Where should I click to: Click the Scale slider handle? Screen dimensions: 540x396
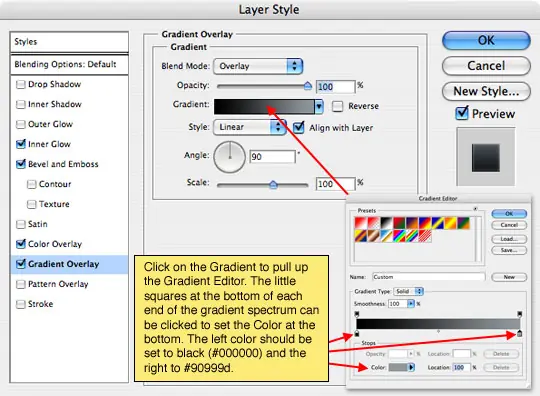click(273, 185)
